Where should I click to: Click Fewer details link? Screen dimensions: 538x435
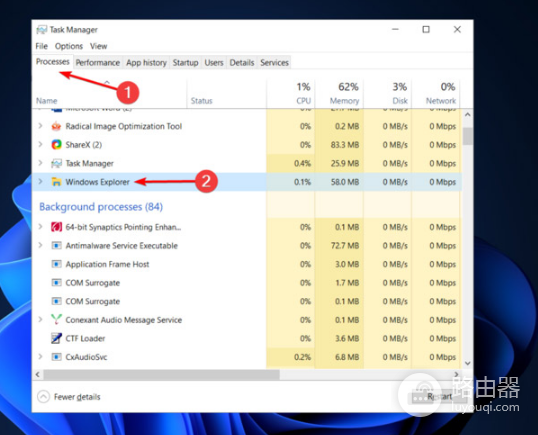click(77, 397)
